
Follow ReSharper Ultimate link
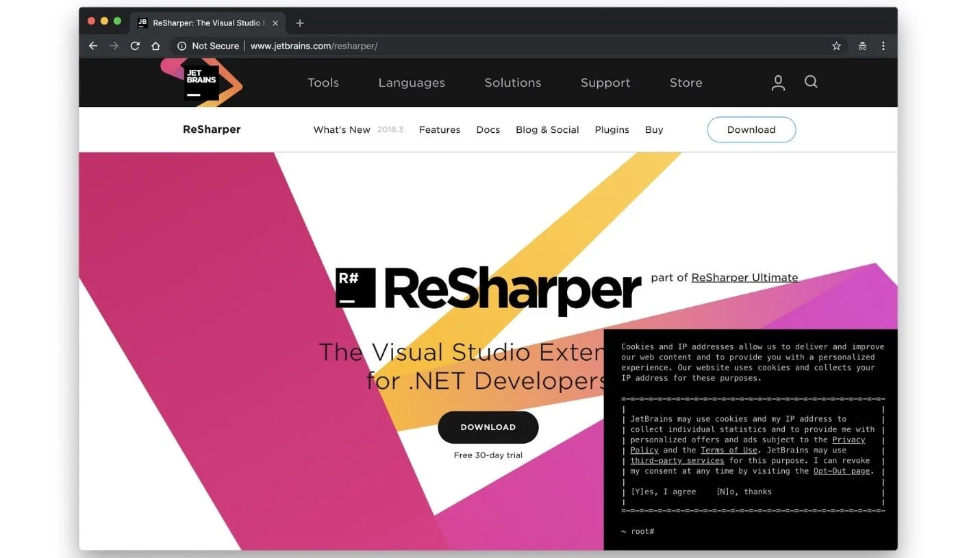click(744, 277)
